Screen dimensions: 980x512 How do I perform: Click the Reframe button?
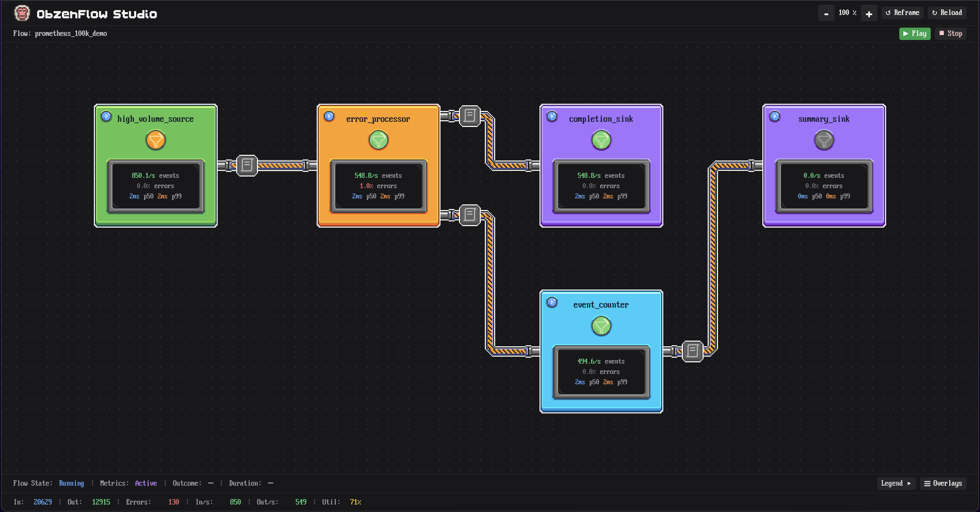click(x=902, y=13)
